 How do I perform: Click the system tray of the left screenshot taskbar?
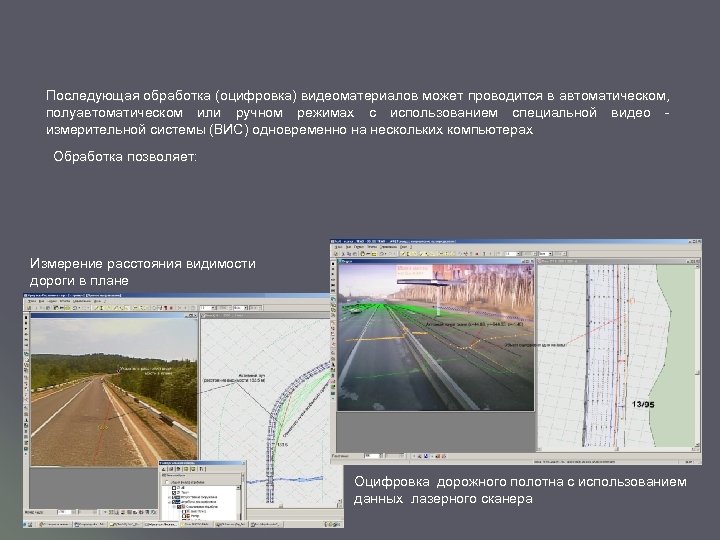333,524
